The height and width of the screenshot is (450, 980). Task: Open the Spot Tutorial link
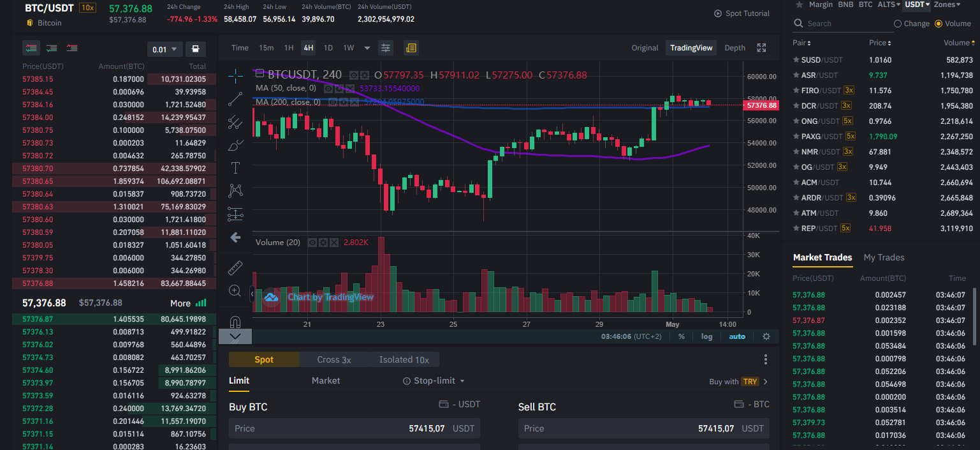[742, 13]
